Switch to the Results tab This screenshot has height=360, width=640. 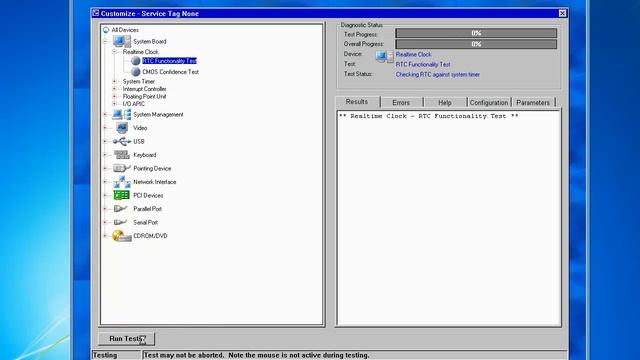[357, 102]
